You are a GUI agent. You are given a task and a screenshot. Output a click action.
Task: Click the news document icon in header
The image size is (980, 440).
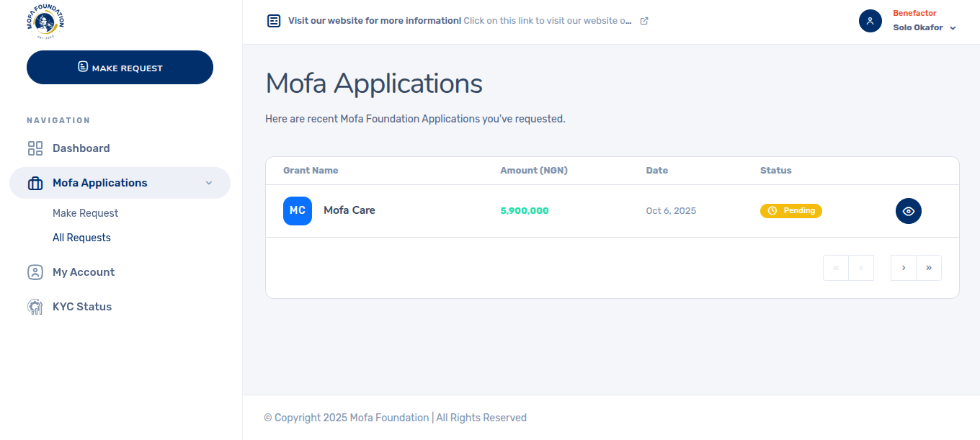(274, 21)
